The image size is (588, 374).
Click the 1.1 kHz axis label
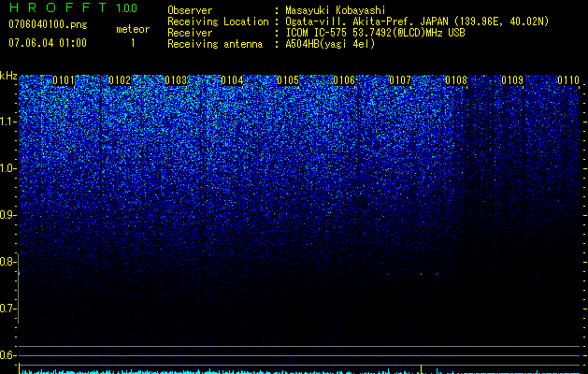coord(7,122)
